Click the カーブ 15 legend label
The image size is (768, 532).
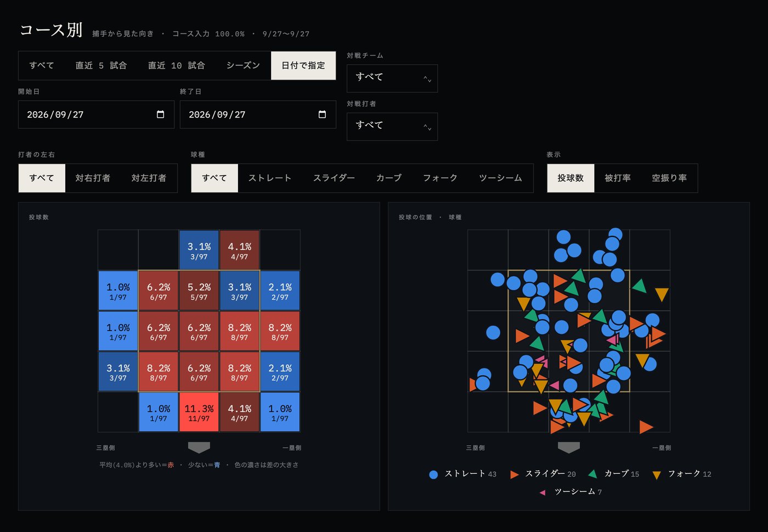point(622,474)
